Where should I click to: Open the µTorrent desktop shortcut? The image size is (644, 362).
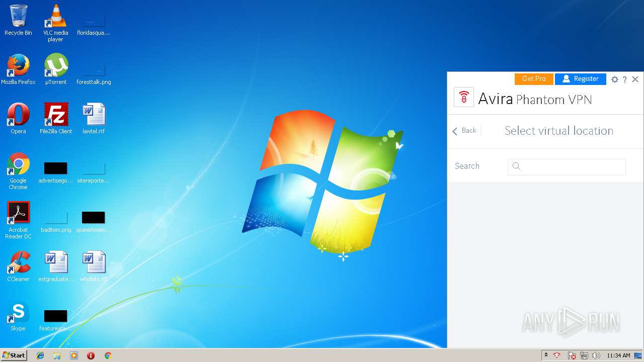[56, 69]
